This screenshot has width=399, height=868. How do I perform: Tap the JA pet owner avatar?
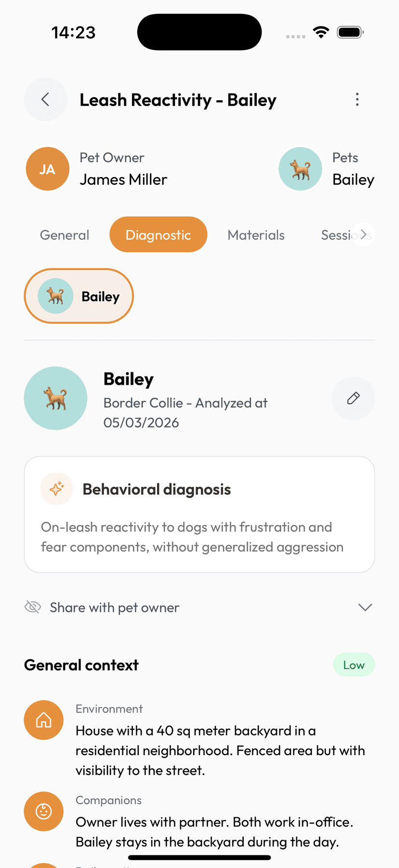pos(47,169)
